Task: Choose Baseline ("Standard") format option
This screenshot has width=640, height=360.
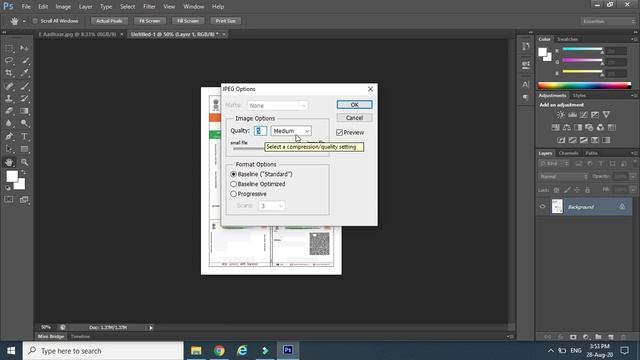Action: point(233,174)
